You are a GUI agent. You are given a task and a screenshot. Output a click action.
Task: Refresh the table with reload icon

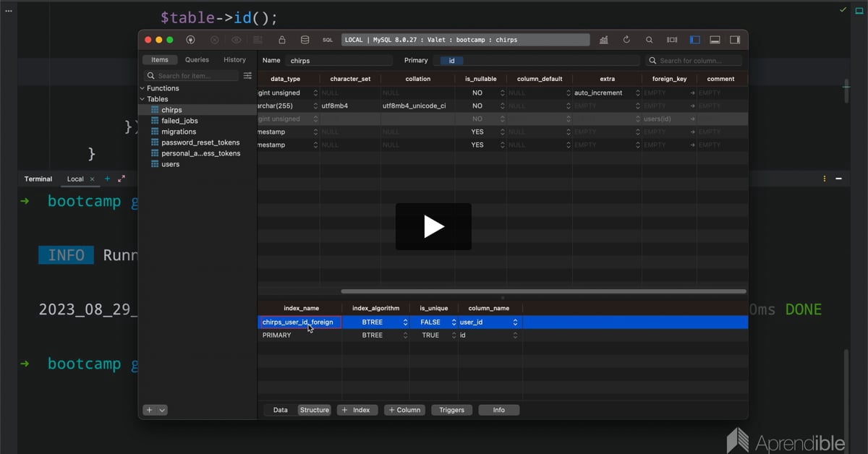[x=626, y=40]
